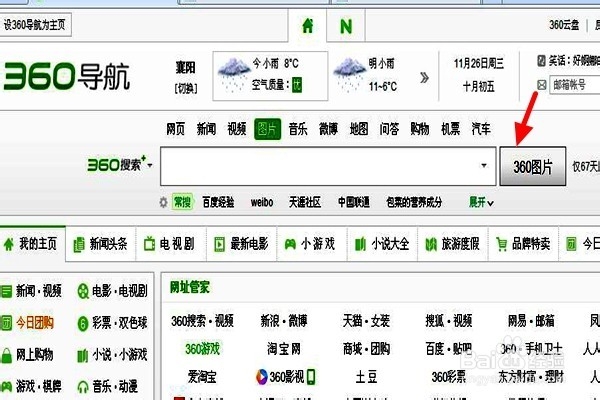
Task: Click 设360导航为主页 button
Action: (x=35, y=25)
